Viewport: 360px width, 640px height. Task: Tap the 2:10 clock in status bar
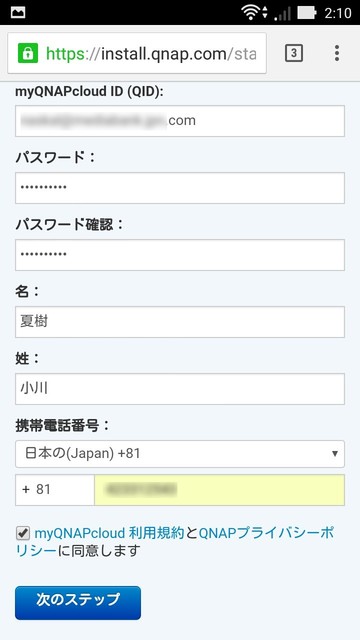[338, 13]
